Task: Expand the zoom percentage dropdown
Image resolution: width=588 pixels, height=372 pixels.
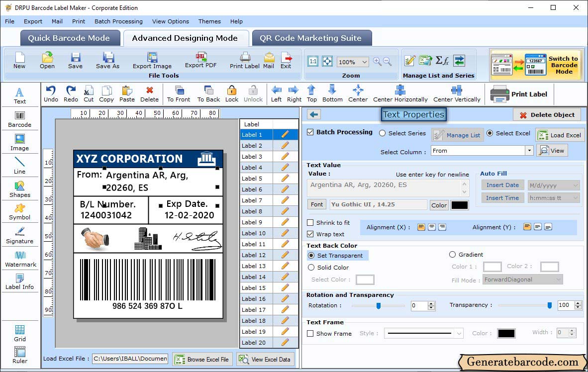Action: pos(364,62)
